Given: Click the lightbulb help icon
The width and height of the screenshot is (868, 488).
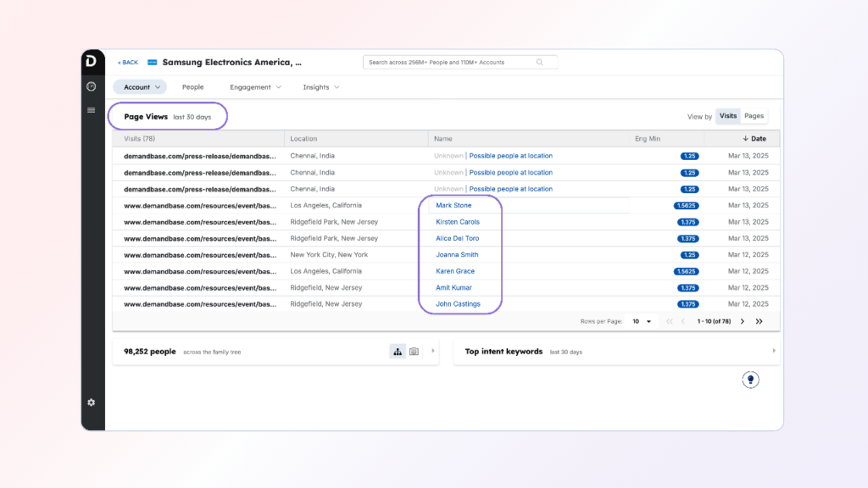Looking at the screenshot, I should tap(750, 380).
